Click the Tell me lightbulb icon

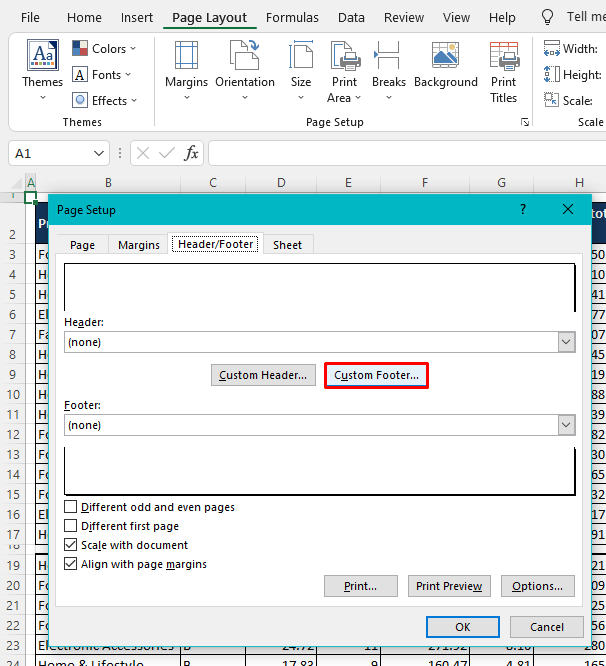[x=547, y=17]
